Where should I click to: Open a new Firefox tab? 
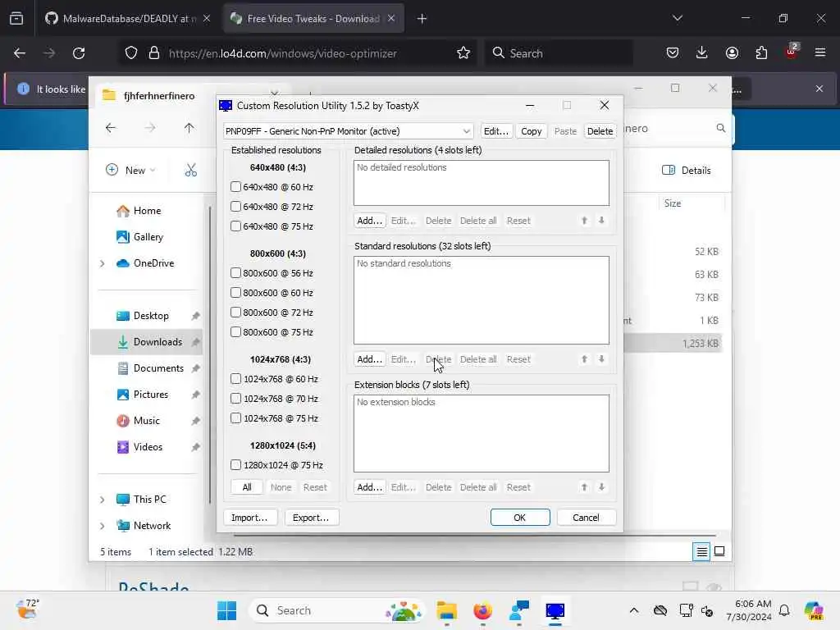click(422, 19)
